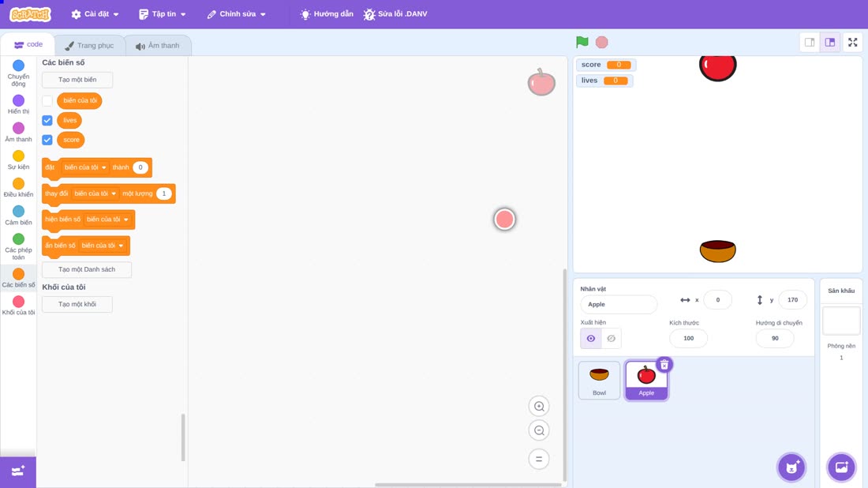Open the choose a sprite button
868x488 pixels.
tap(791, 467)
